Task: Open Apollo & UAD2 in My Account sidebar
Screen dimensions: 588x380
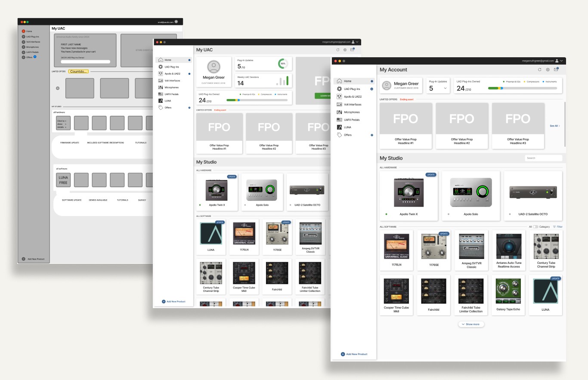Action: (354, 97)
